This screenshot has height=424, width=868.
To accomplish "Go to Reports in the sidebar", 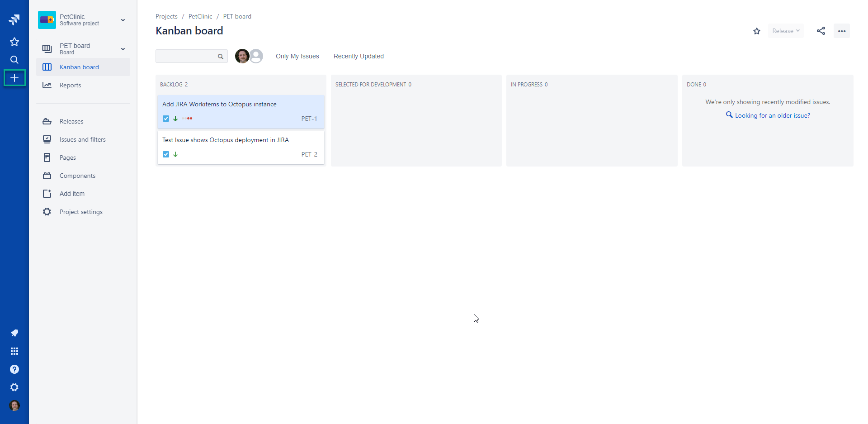I will click(x=70, y=85).
